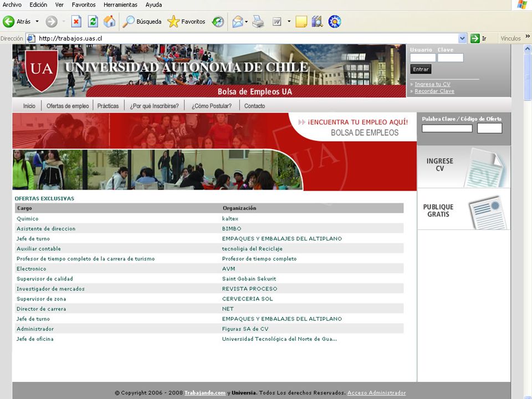Open the Director de carrera offer
532x399 pixels.
[x=41, y=309]
